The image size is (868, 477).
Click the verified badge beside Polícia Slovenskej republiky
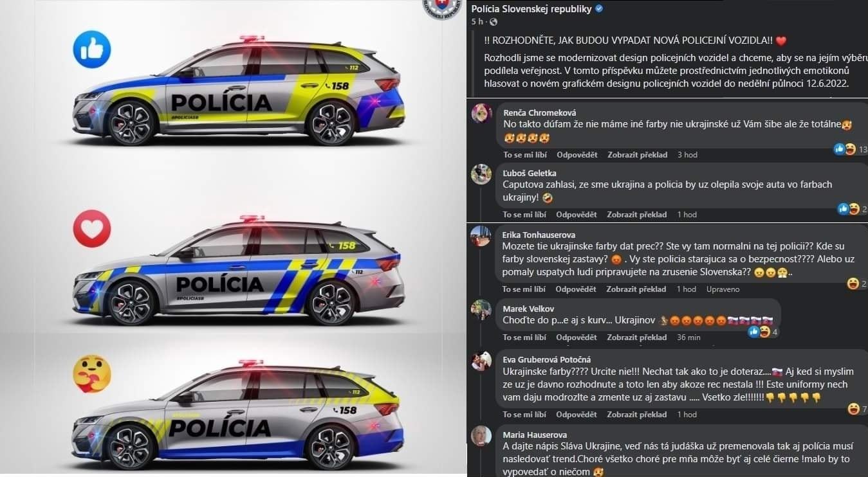[599, 9]
